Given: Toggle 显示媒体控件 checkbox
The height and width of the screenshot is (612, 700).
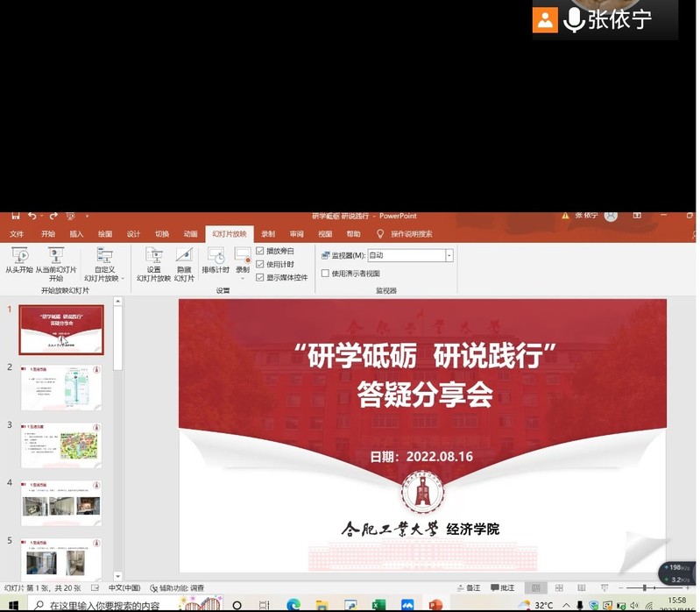Looking at the screenshot, I should (260, 277).
